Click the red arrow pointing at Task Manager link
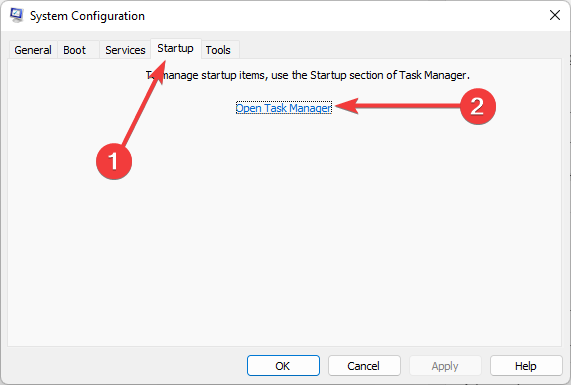 click(398, 106)
